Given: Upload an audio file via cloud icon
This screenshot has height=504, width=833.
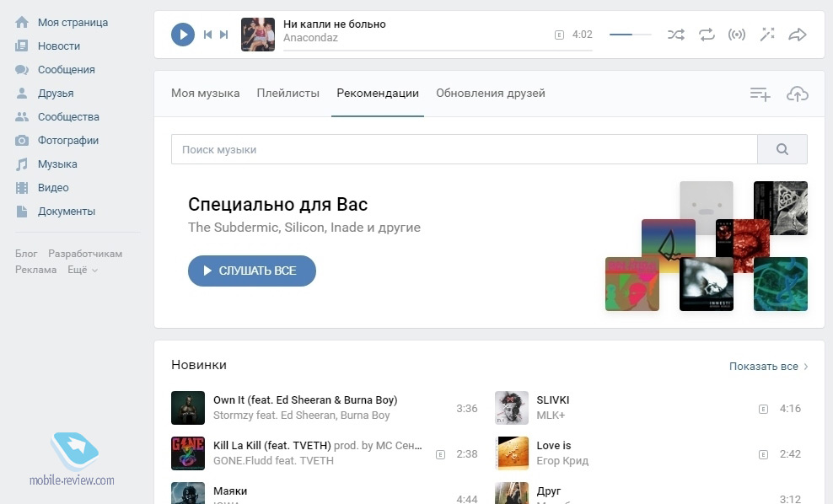Looking at the screenshot, I should pyautogui.click(x=798, y=94).
